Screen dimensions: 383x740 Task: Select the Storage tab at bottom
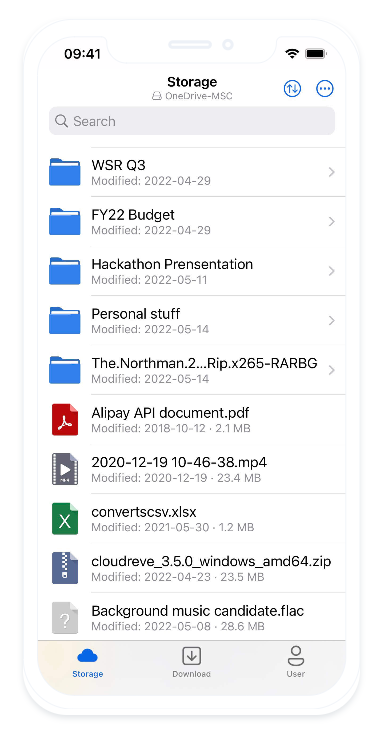pyautogui.click(x=87, y=662)
